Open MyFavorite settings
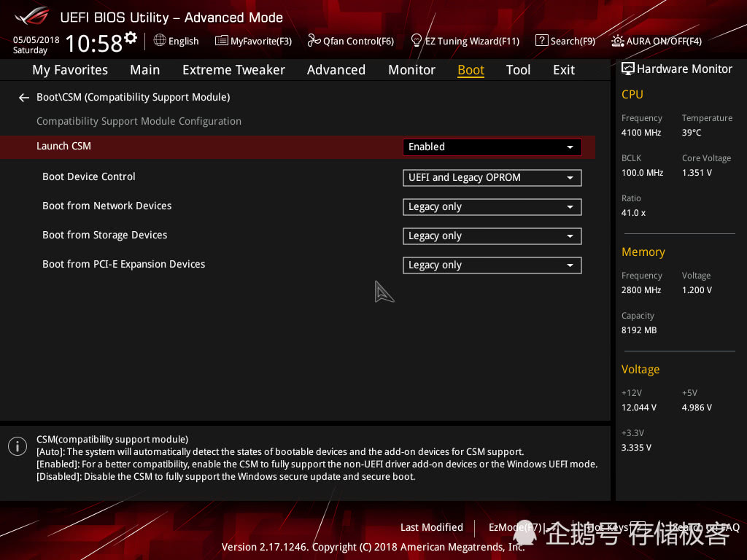 pyautogui.click(x=253, y=41)
